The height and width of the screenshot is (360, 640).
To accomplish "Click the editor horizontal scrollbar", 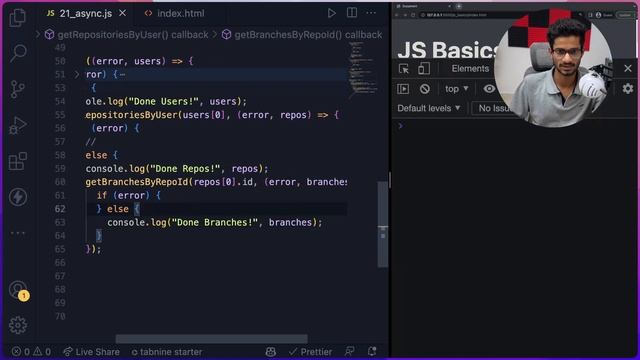I will click(211, 339).
